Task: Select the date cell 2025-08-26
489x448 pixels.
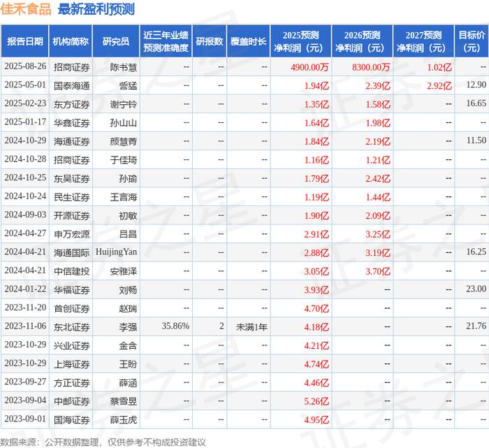Action: point(25,66)
